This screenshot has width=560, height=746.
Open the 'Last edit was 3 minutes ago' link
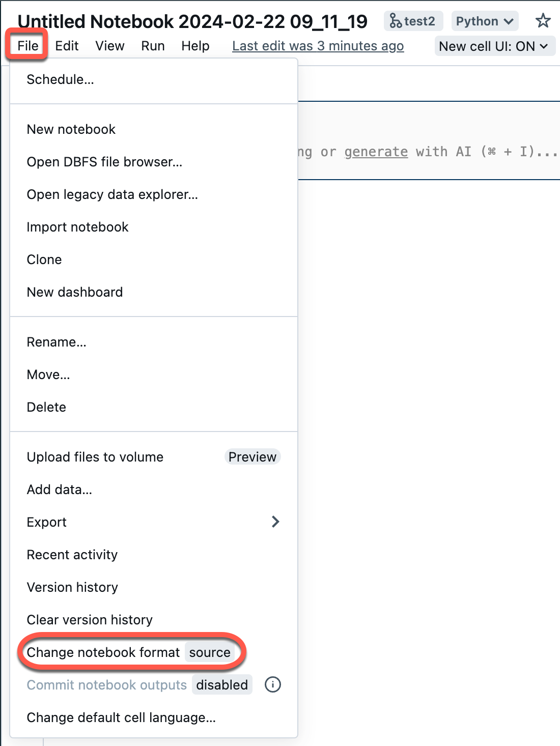pos(318,46)
